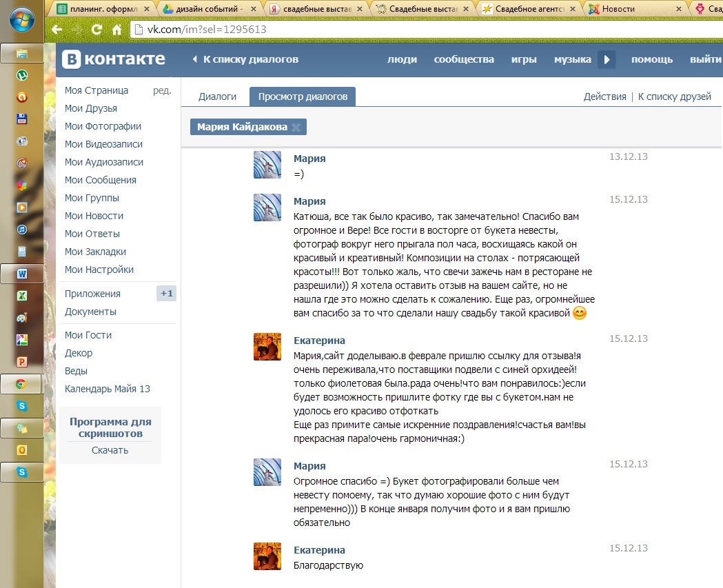Open Мои Видеозаписи in sidebar
Viewport: 723px width, 588px height.
[x=104, y=144]
